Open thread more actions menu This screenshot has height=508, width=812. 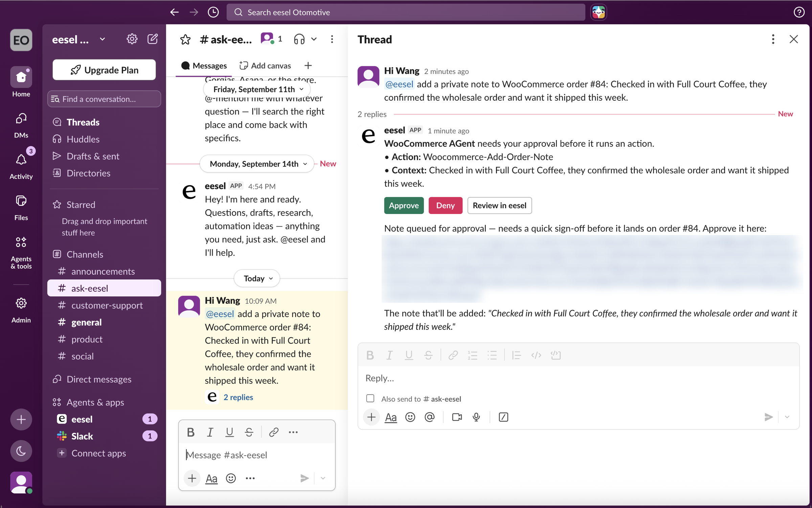click(x=773, y=39)
